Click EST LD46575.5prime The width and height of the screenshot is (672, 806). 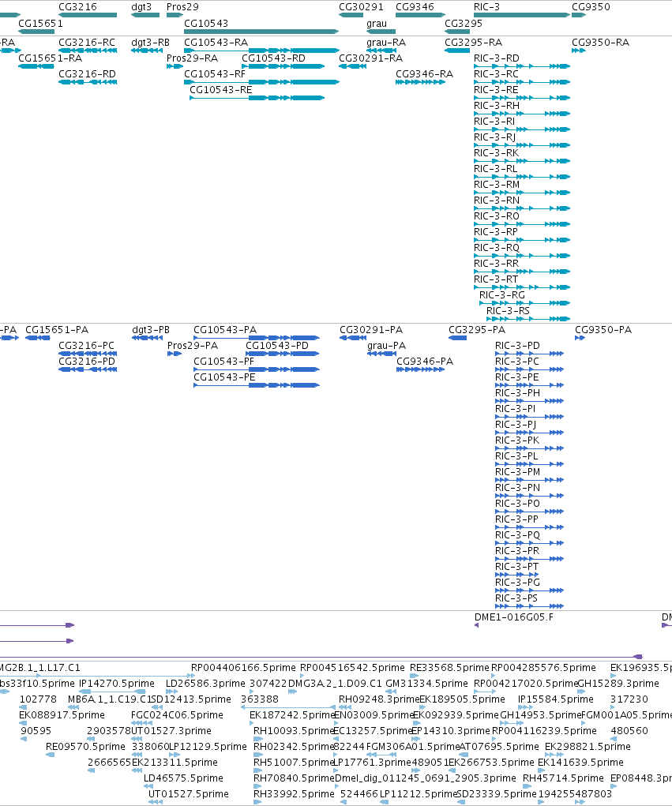click(x=183, y=778)
